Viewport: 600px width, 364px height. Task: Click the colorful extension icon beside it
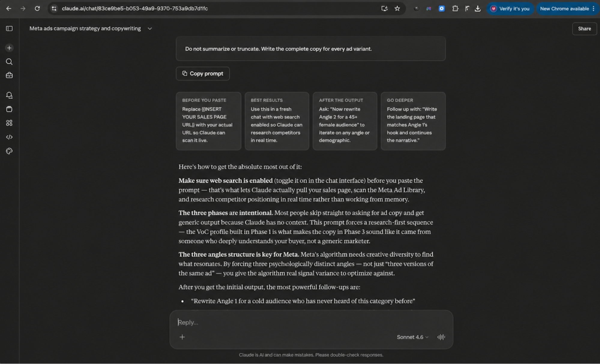tap(429, 8)
